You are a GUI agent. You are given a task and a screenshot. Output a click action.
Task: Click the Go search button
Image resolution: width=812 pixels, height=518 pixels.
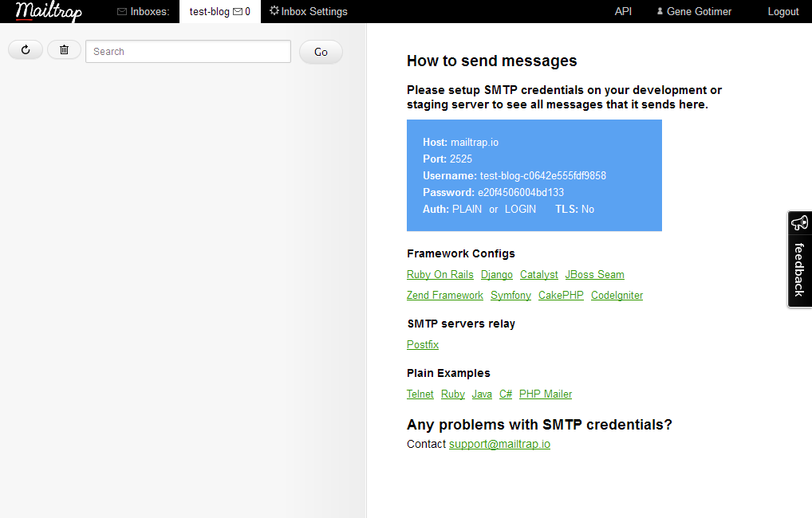[321, 52]
